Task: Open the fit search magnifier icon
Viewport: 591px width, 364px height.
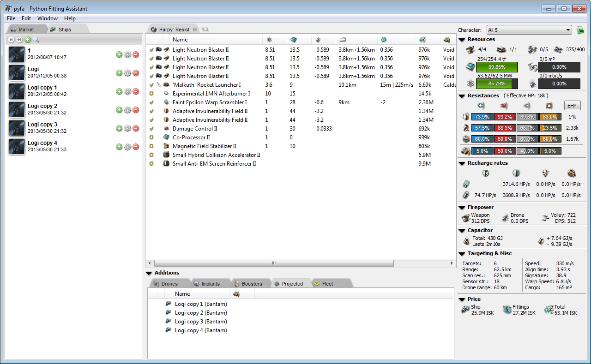Action: click(x=36, y=40)
